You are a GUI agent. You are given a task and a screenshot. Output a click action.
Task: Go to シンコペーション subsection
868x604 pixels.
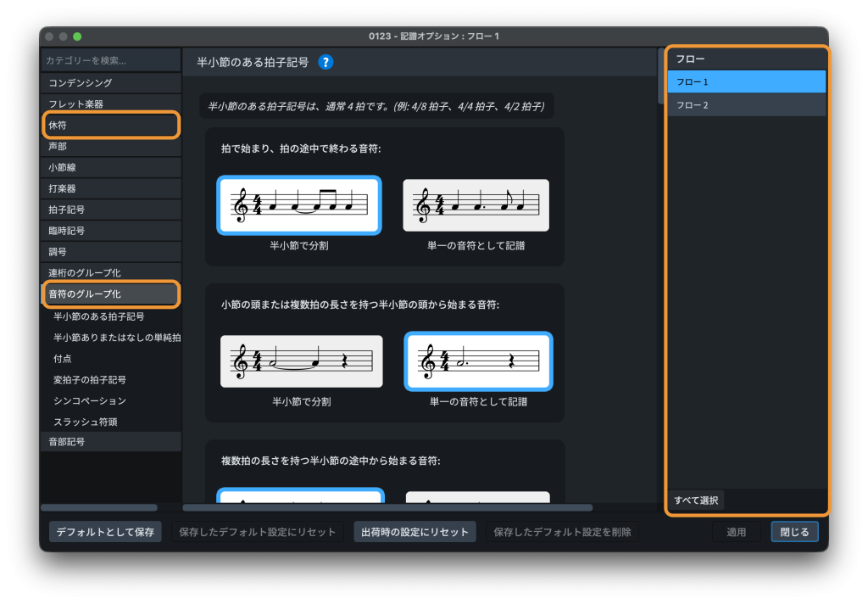[90, 400]
